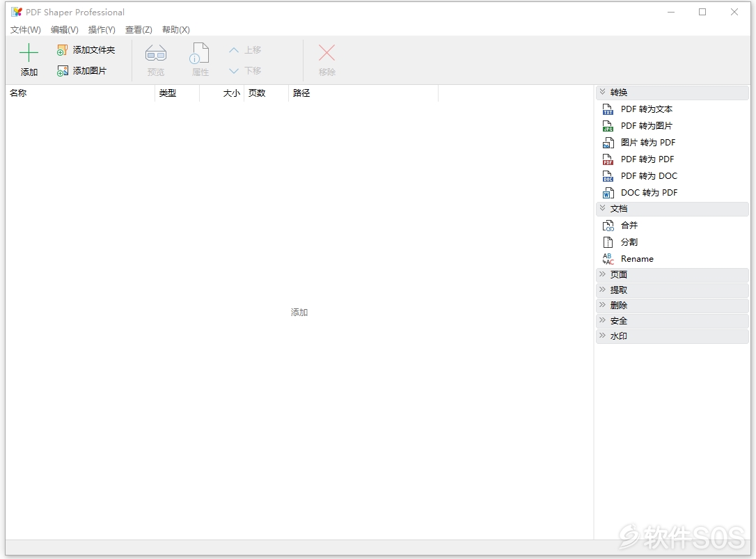Open the 帮助(X) menu
756x559 pixels.
pos(176,30)
